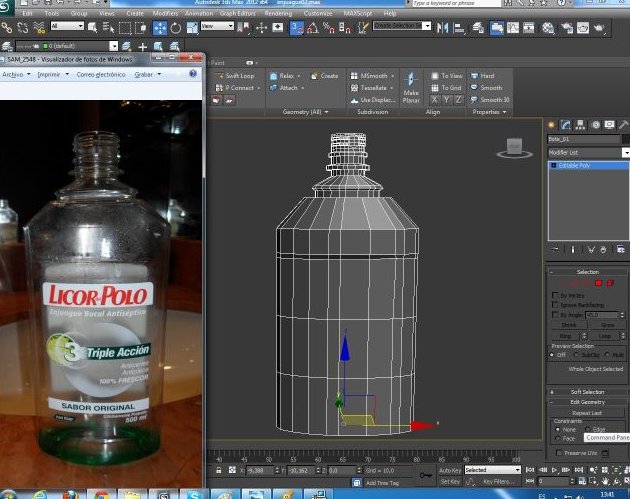The height and width of the screenshot is (499, 630).
Task: Open the Tools menu
Action: pos(52,13)
